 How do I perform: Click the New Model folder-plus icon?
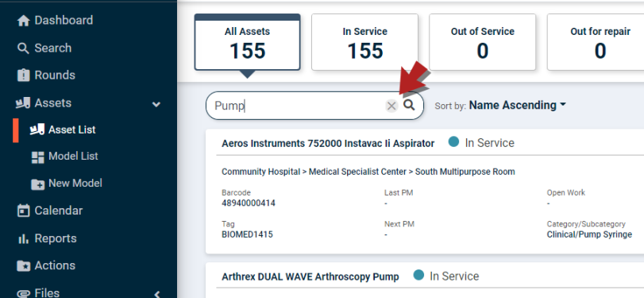[x=38, y=184]
